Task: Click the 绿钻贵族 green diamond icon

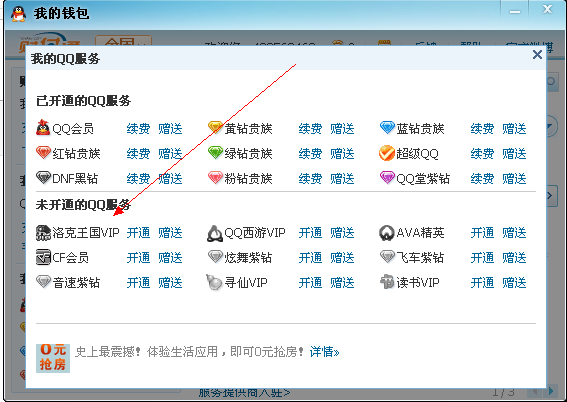Action: 215,153
